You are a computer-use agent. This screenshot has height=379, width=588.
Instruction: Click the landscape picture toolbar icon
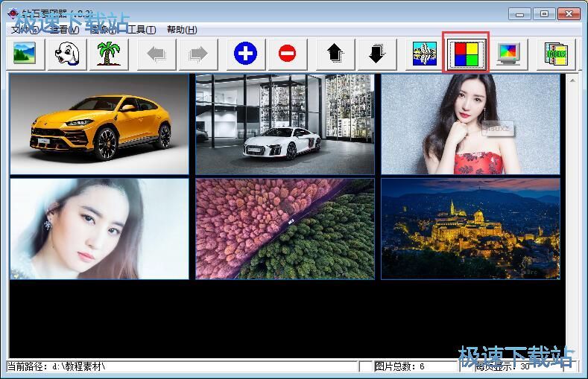click(x=25, y=54)
